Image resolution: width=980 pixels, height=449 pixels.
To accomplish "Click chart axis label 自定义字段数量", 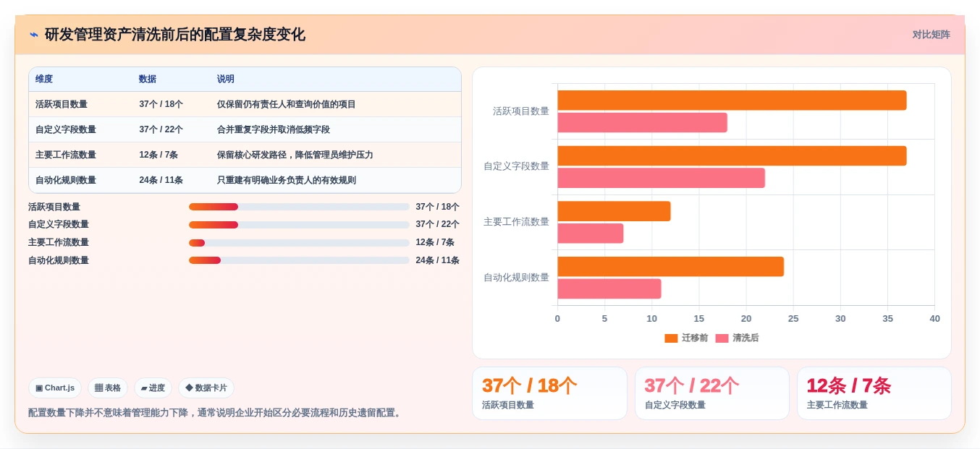I will point(517,166).
